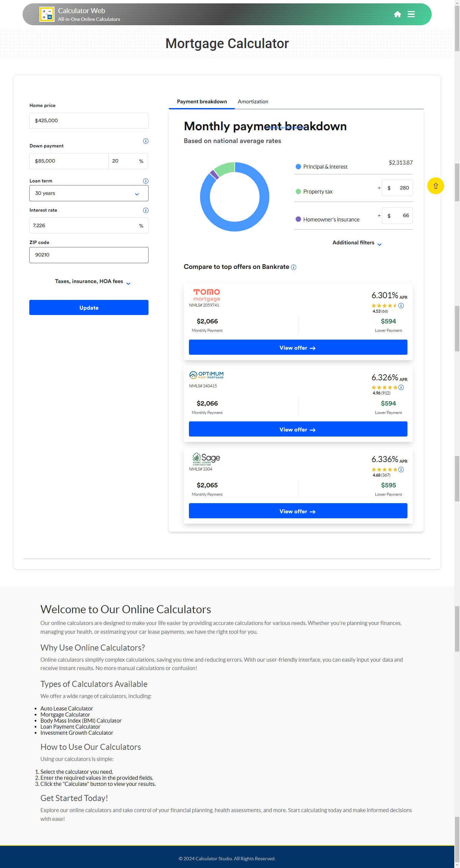Click the 6.326% APR text
The image size is (460, 868).
(x=389, y=377)
